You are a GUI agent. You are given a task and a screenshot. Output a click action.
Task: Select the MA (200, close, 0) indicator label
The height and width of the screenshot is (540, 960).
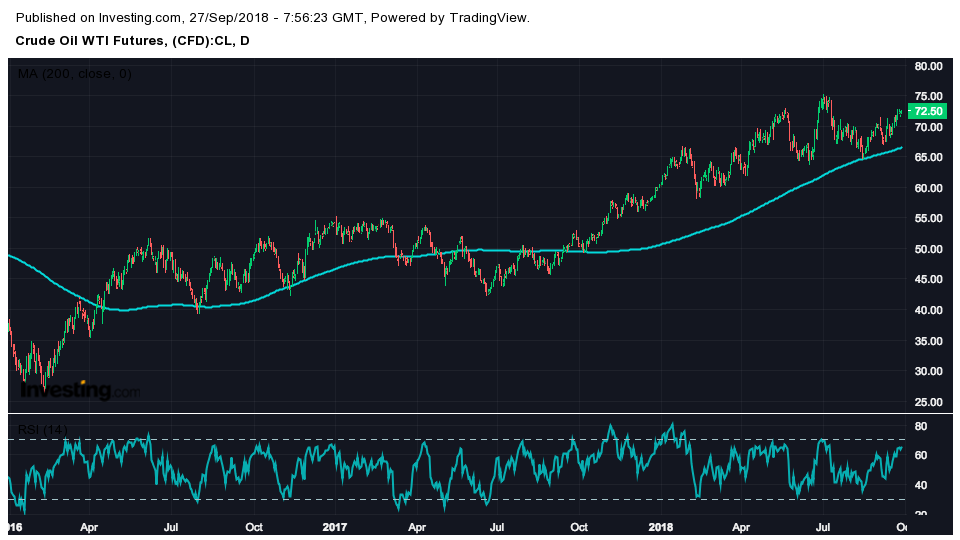[x=74, y=74]
